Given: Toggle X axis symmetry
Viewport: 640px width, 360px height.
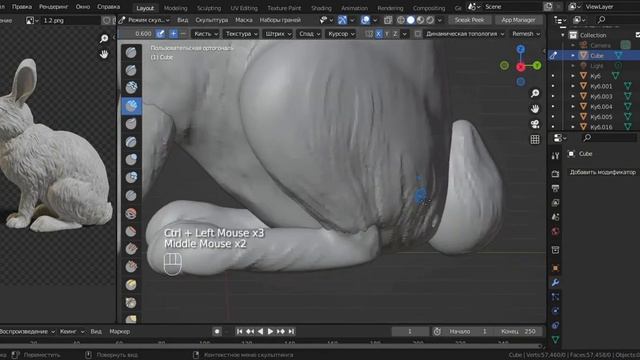Looking at the screenshot, I should point(378,34).
